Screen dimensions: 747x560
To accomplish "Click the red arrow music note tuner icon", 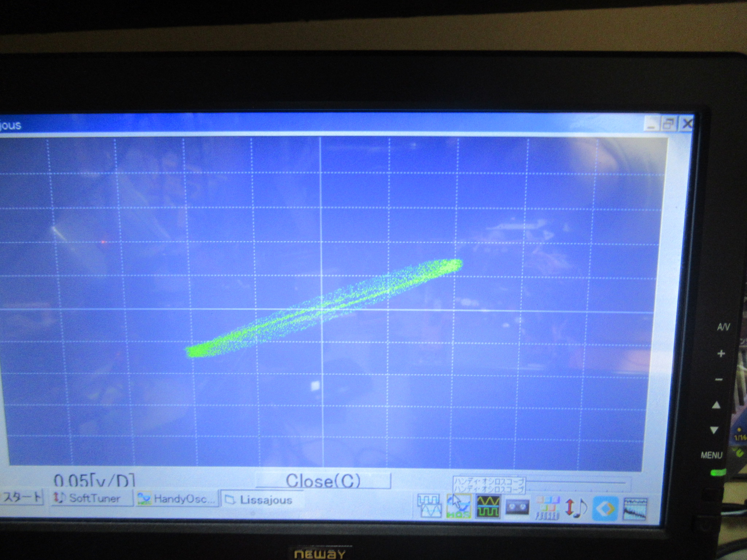I will tap(576, 508).
